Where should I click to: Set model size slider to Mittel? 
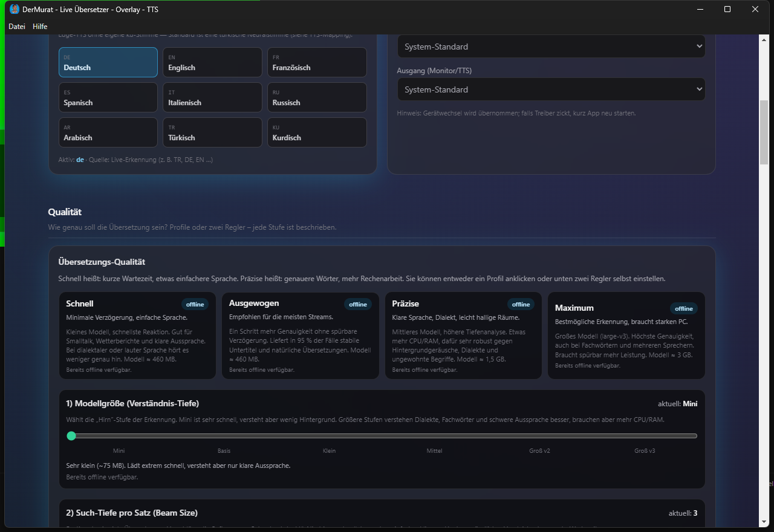434,450
